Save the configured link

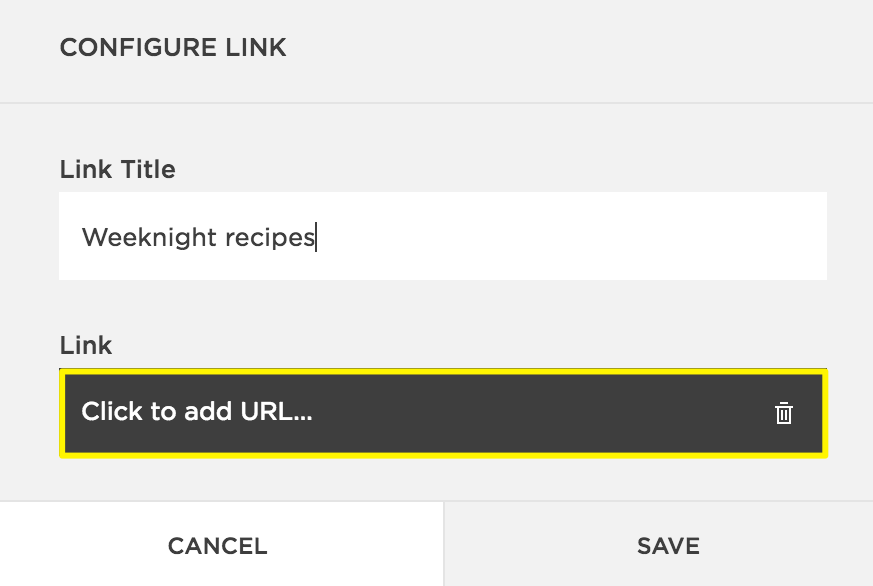click(x=668, y=546)
